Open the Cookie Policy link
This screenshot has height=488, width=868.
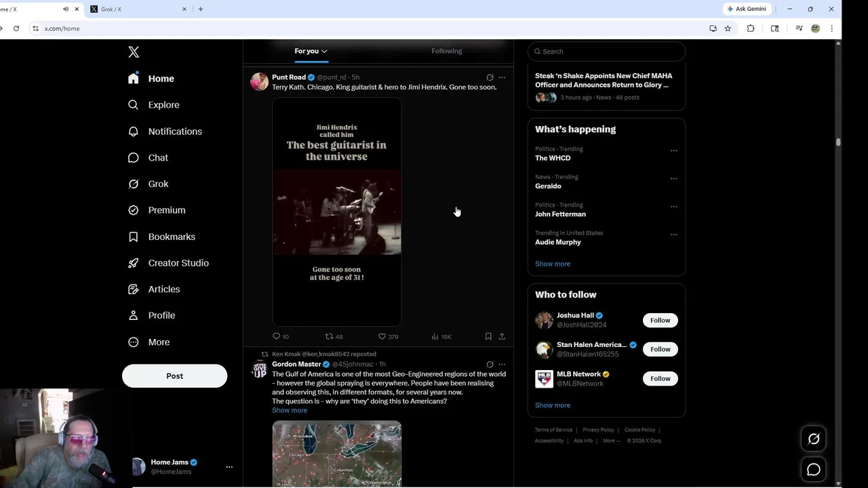[639, 430]
